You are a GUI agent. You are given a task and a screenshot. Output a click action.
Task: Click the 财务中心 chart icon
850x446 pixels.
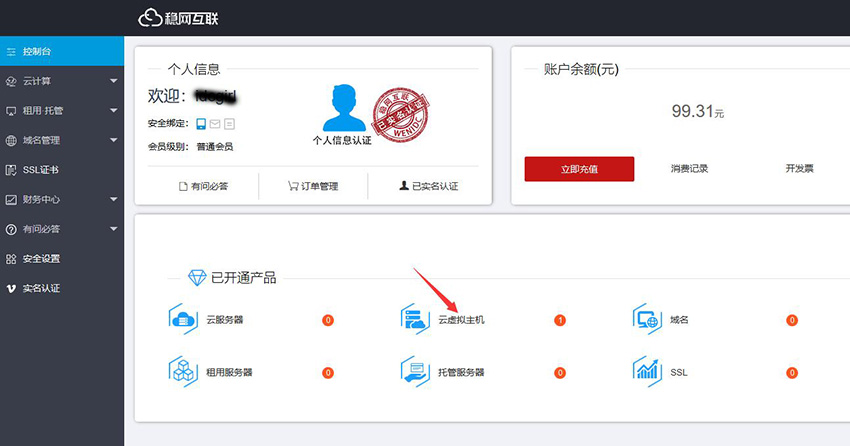[11, 199]
